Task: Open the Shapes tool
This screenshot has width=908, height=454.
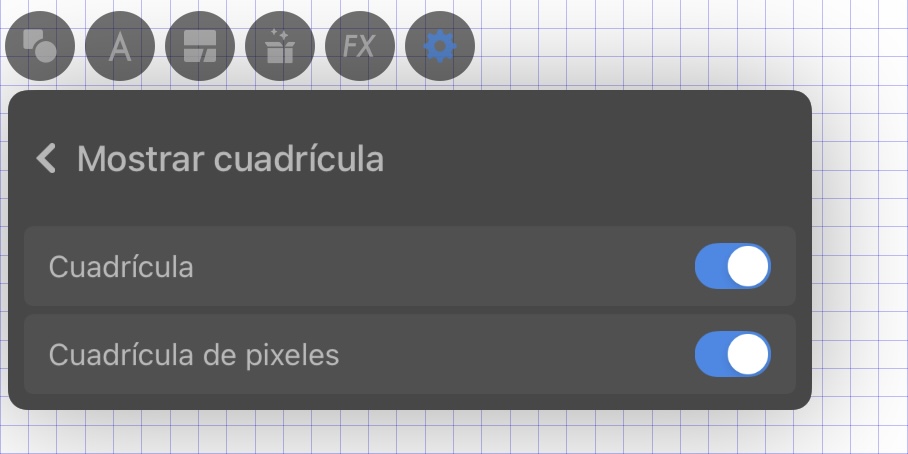Action: point(40,46)
